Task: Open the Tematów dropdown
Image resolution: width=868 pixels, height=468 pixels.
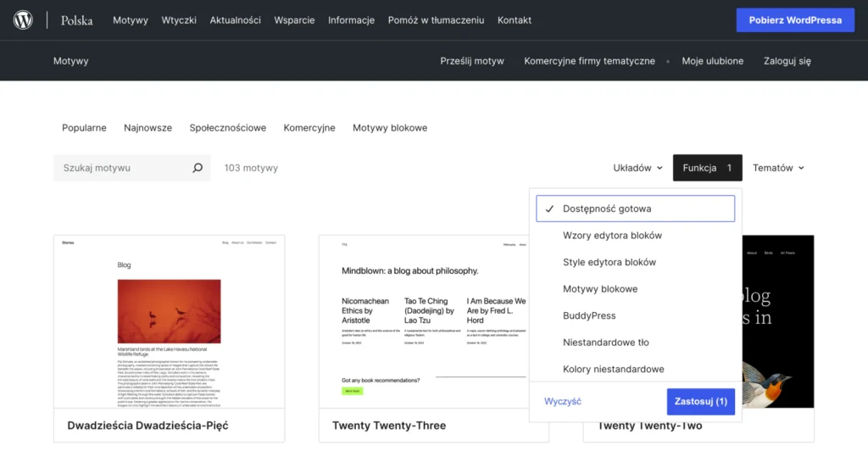Action: [x=778, y=168]
